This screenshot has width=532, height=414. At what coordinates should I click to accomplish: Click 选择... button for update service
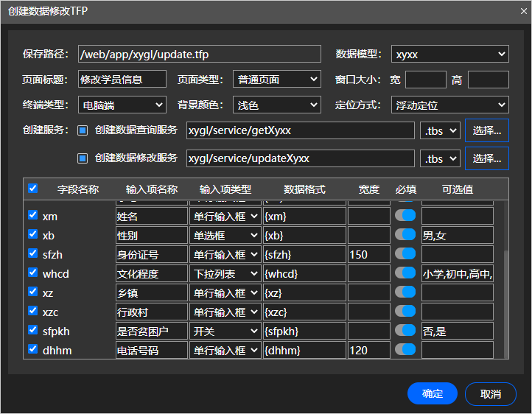click(486, 158)
